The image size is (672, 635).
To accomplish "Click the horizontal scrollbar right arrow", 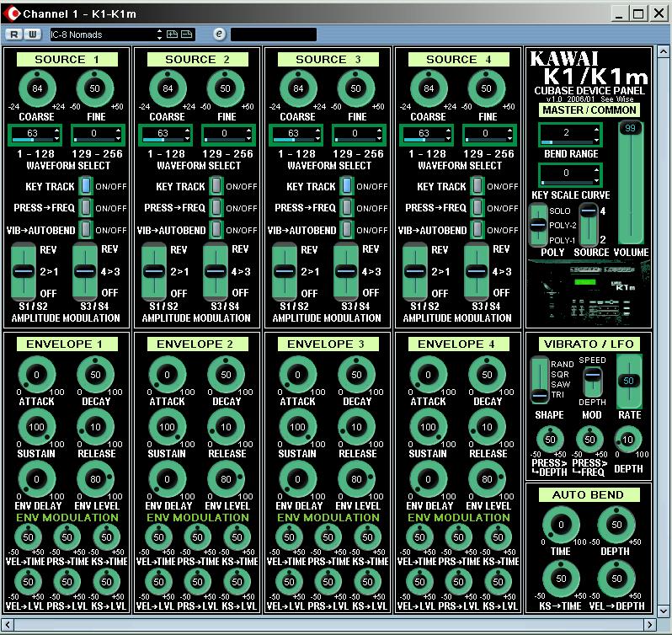I will [x=650, y=624].
